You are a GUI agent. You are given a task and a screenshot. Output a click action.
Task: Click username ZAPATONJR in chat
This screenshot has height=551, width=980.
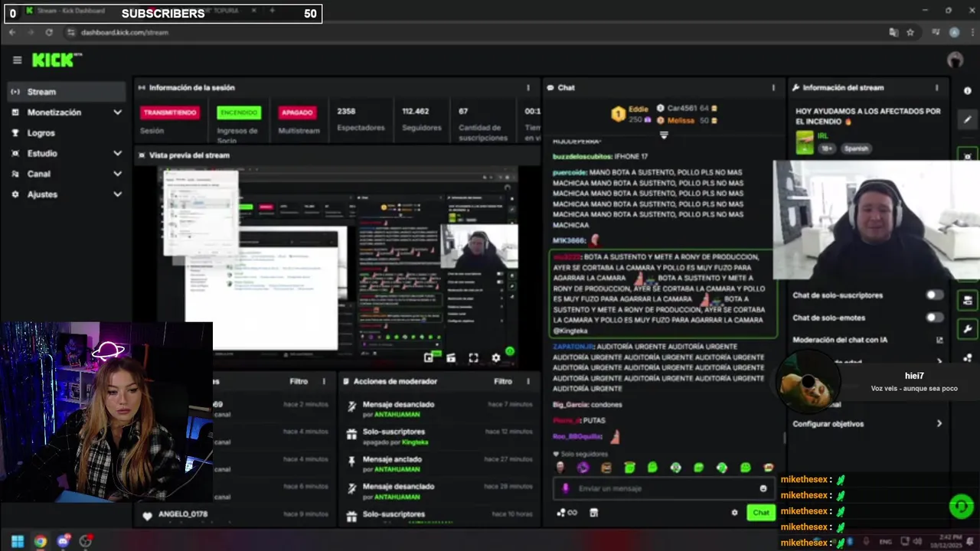[x=573, y=347]
